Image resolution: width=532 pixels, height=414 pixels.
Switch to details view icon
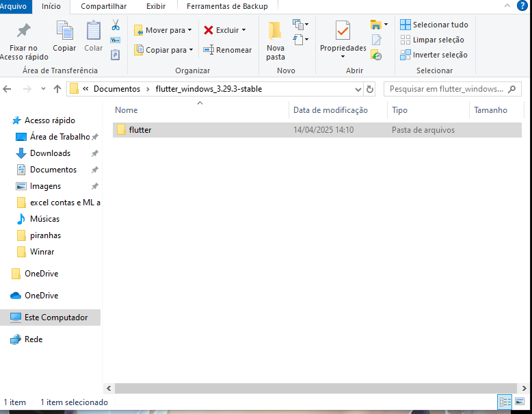coord(505,402)
